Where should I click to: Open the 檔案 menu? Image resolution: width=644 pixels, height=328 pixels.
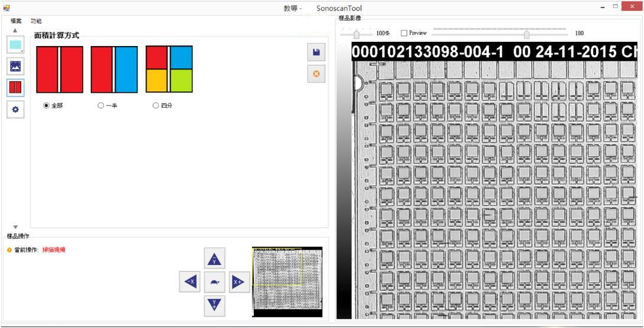[16, 21]
